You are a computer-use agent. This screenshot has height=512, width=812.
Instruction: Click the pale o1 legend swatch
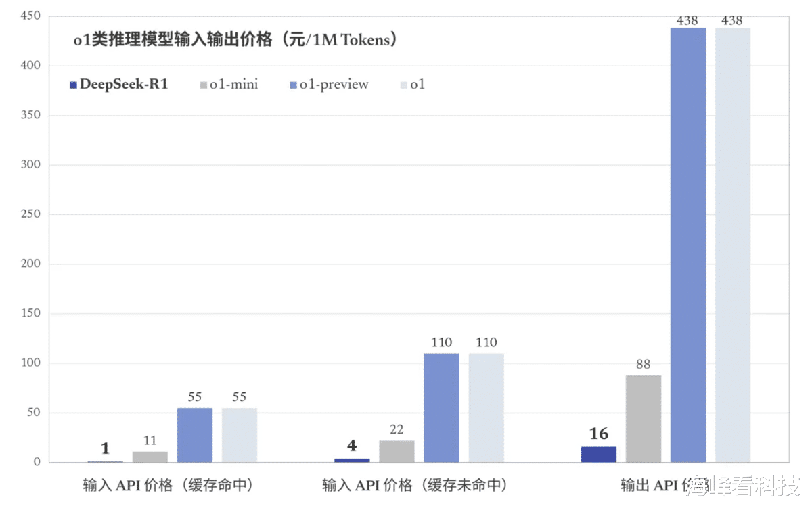405,85
